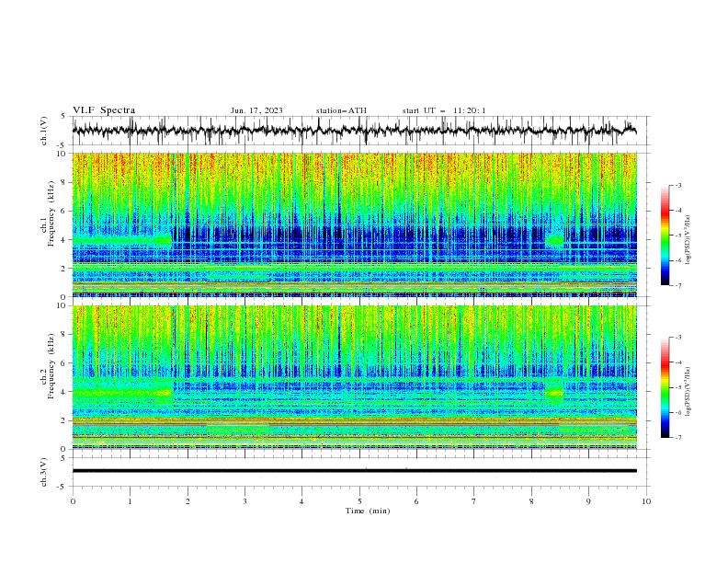
Task: Click the "1" minute tick on time axis
Action: (130, 501)
